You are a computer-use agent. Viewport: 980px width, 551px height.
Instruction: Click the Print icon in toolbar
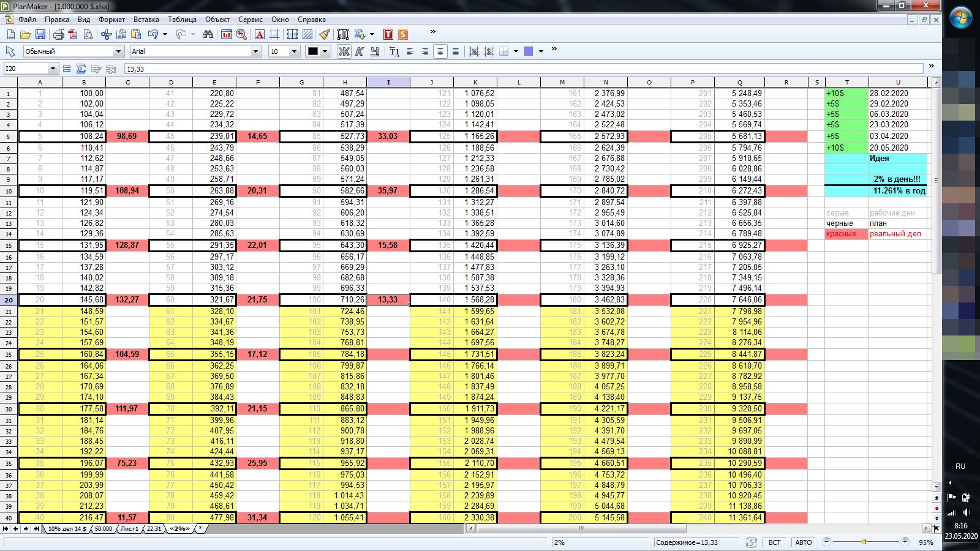tap(59, 34)
